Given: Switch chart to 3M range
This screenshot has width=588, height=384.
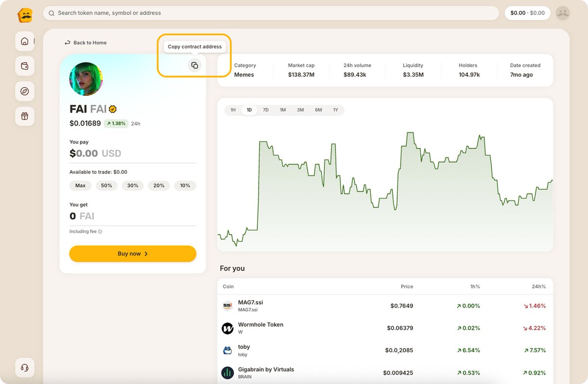Looking at the screenshot, I should point(300,110).
